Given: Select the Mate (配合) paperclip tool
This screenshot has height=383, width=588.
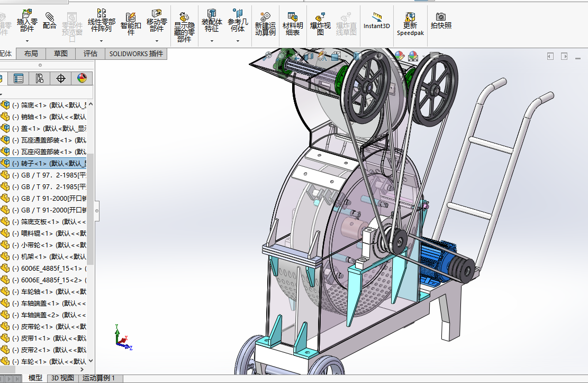Looking at the screenshot, I should 49,21.
